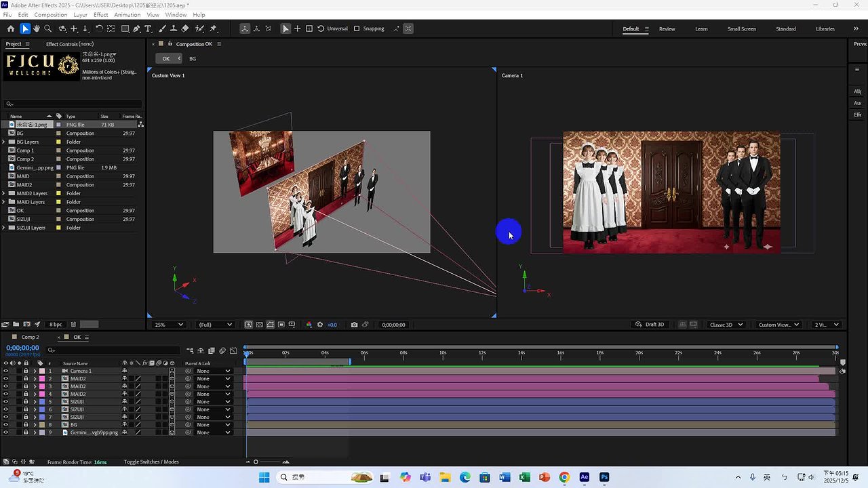Select the Eraser tool

tap(185, 28)
